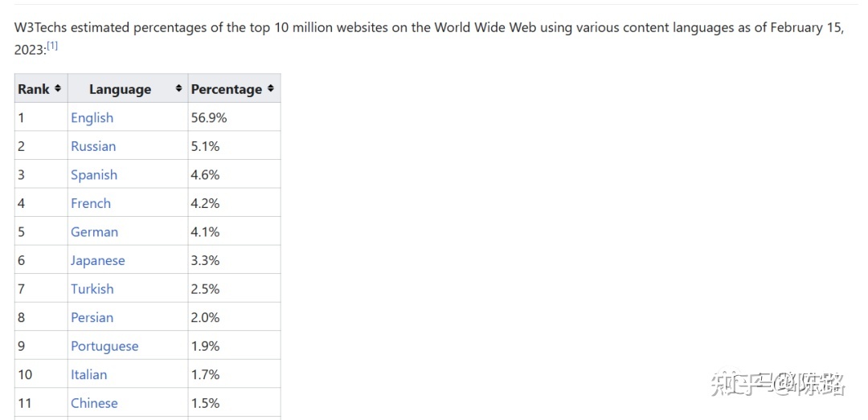Viewport: 868px width, 420px height.
Task: Select the 56.9% percentage cell
Action: tap(234, 117)
